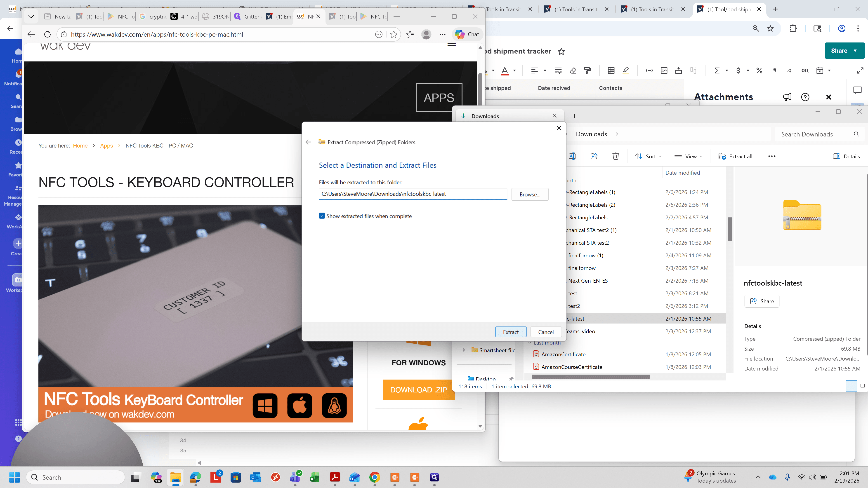Go back in the extract dialog
Screen dimensions: 868x488
[308, 142]
